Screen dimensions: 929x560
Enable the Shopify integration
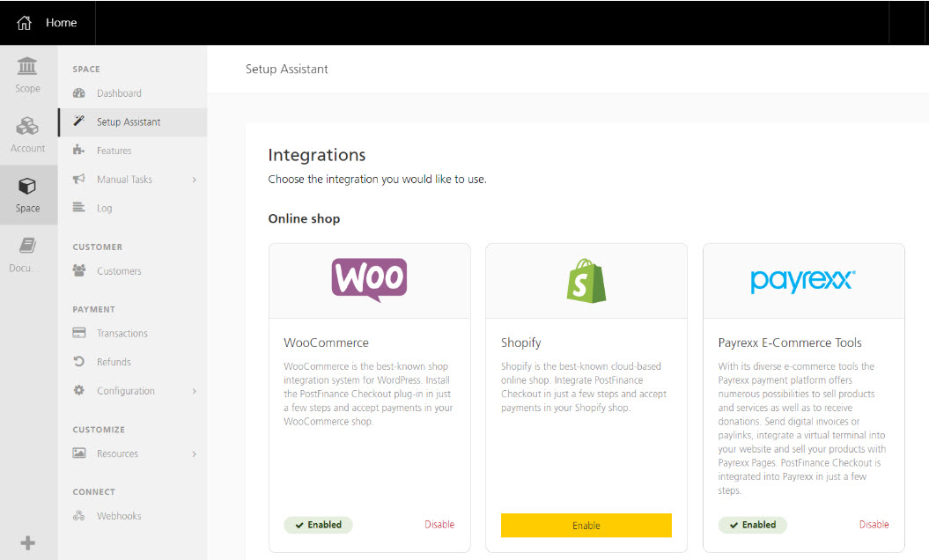[x=586, y=525]
